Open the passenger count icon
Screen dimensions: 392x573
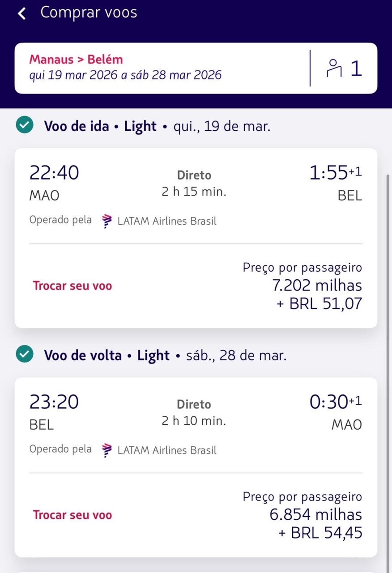[344, 68]
